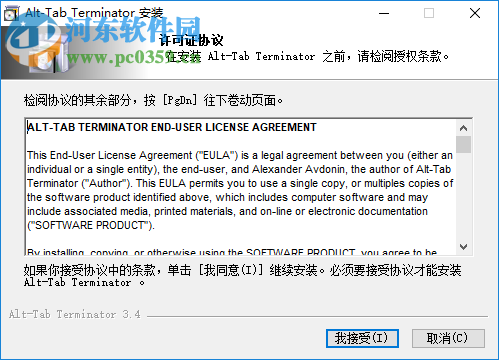Click the 许可证协议 header title
Screen dimensions: 499x360
pos(191,40)
